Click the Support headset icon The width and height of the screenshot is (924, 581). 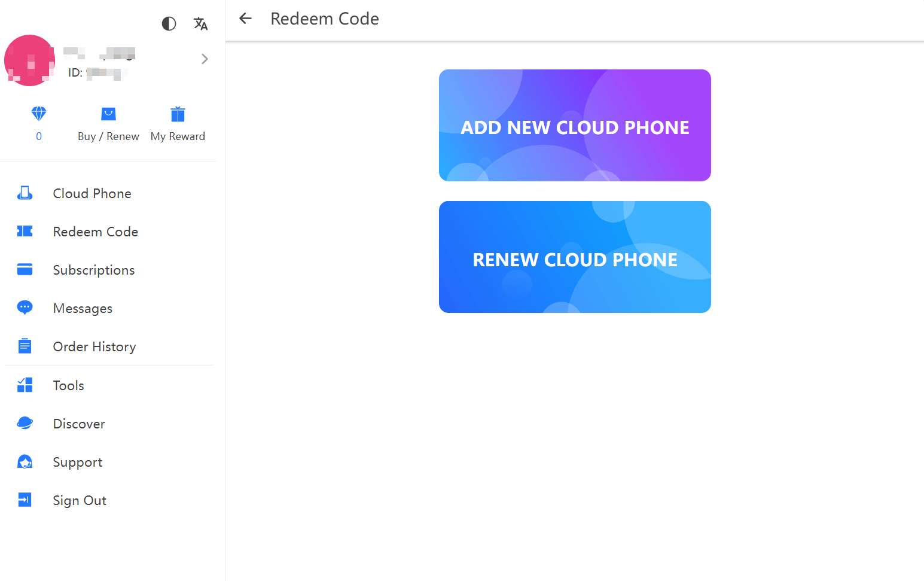pos(25,461)
